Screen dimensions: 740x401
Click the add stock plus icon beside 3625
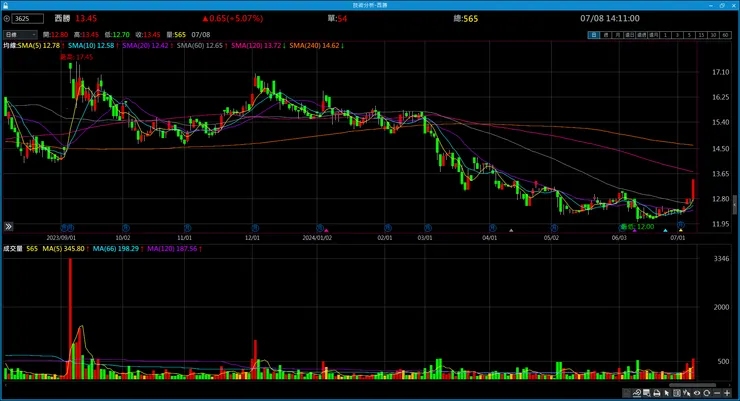pyautogui.click(x=7, y=18)
